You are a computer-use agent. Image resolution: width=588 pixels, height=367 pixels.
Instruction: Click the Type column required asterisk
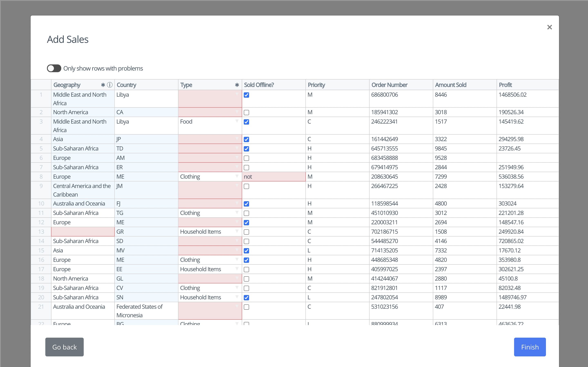(237, 85)
